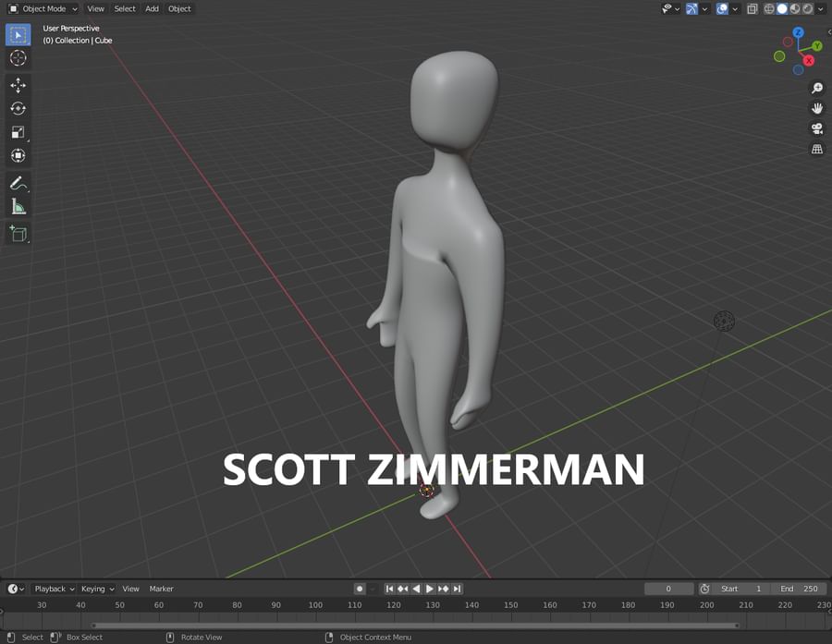Image resolution: width=832 pixels, height=644 pixels.
Task: Jump to the previous keyframe
Action: (403, 589)
